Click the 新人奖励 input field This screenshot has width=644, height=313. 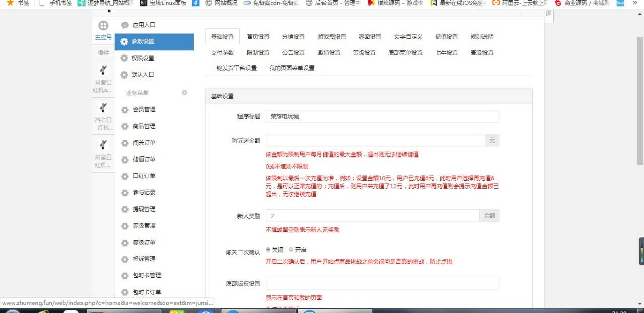coord(373,216)
